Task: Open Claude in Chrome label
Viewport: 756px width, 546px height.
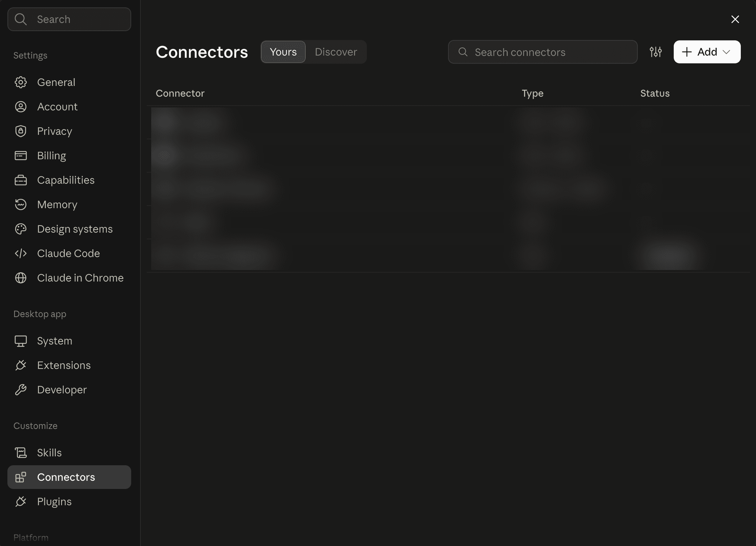Action: (x=80, y=278)
